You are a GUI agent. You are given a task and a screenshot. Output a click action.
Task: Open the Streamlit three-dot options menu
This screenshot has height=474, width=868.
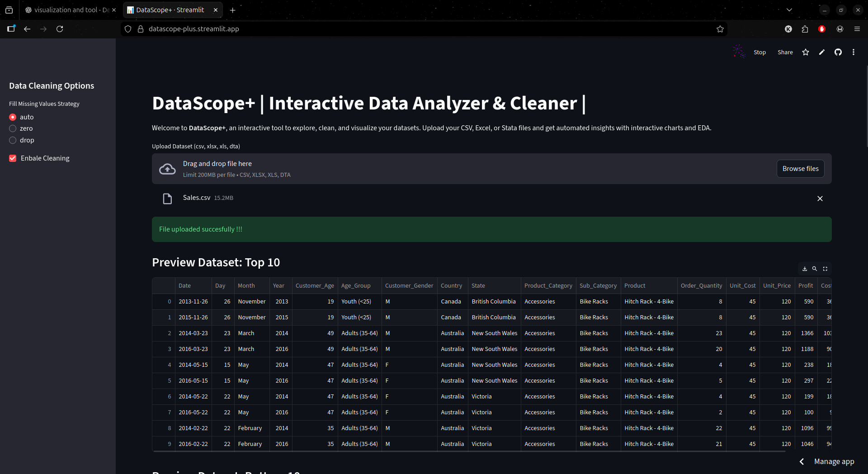point(854,52)
